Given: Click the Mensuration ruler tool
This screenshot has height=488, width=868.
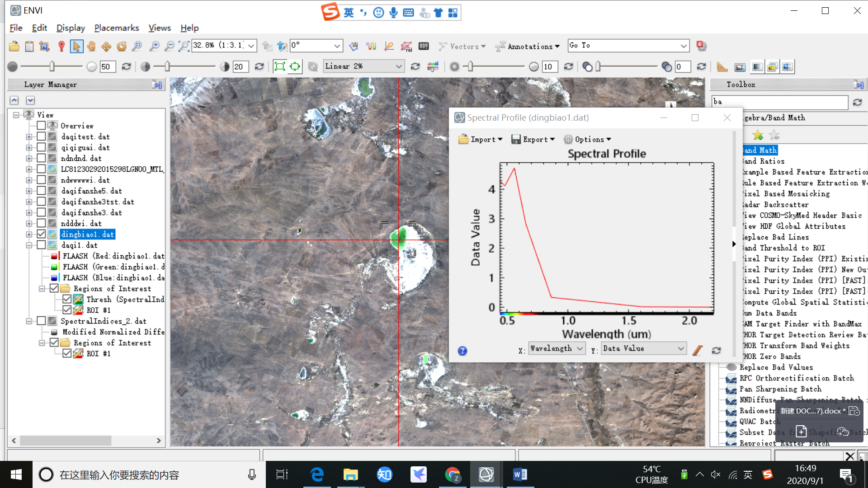Looking at the screenshot, I should click(722, 67).
